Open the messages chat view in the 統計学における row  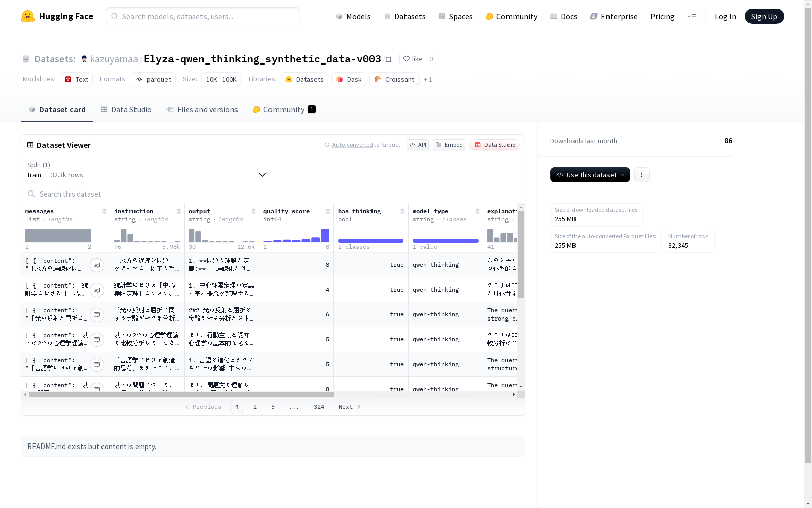97,290
